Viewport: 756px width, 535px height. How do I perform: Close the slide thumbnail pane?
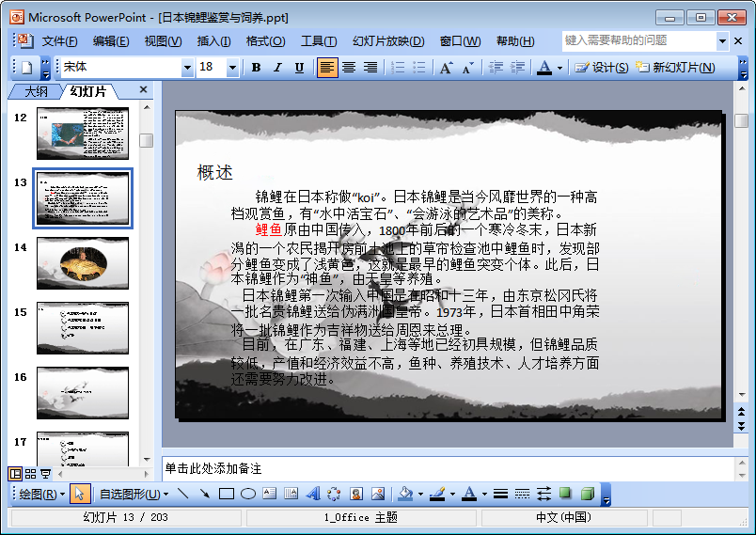pyautogui.click(x=143, y=89)
